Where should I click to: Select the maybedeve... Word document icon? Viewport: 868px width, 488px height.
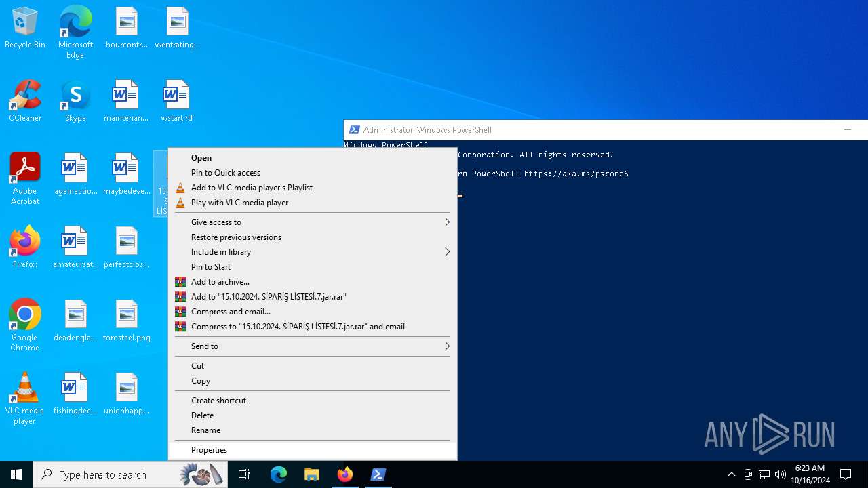[x=126, y=174]
